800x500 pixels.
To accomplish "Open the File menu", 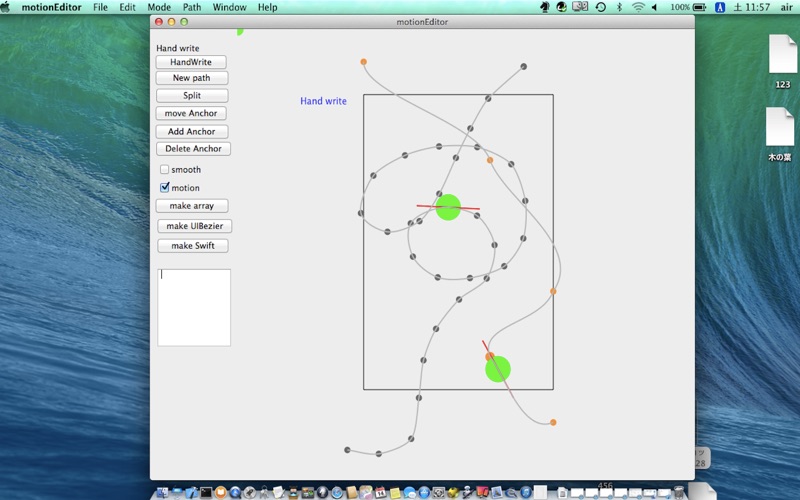I will tap(101, 7).
